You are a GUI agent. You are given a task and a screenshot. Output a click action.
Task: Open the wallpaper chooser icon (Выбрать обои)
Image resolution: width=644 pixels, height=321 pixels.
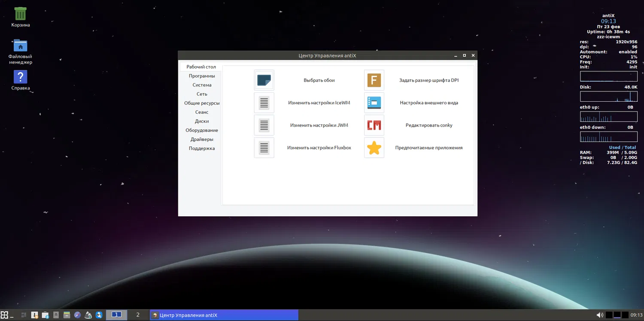[x=264, y=80]
